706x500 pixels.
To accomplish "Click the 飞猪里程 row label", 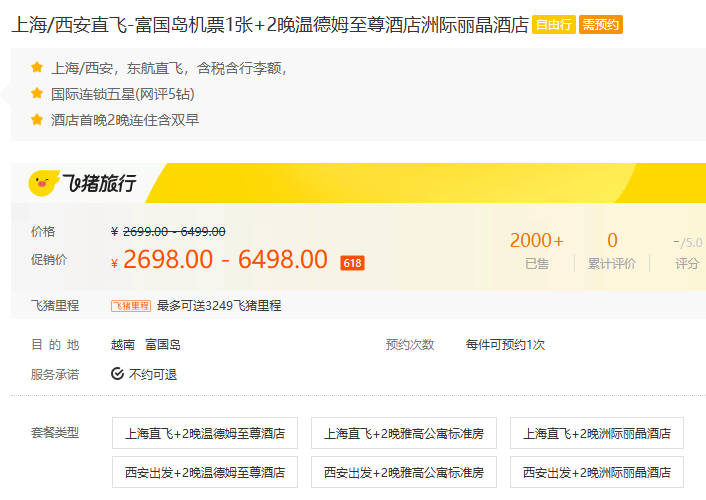I will (55, 306).
